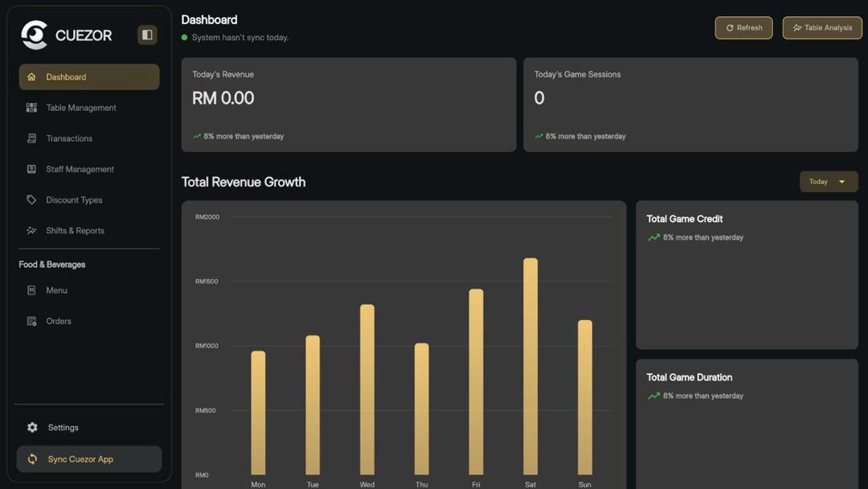
Task: Expand the Total Revenue Growth period selector
Action: (828, 182)
